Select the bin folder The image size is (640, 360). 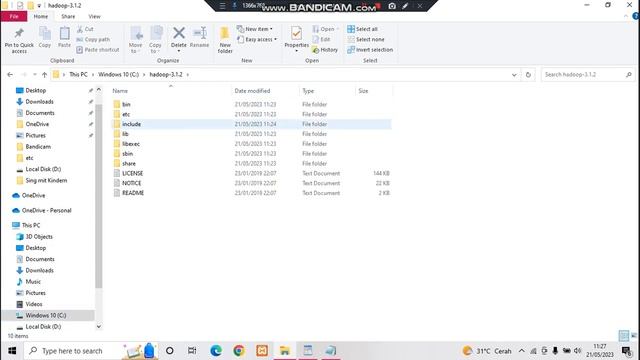[126, 104]
